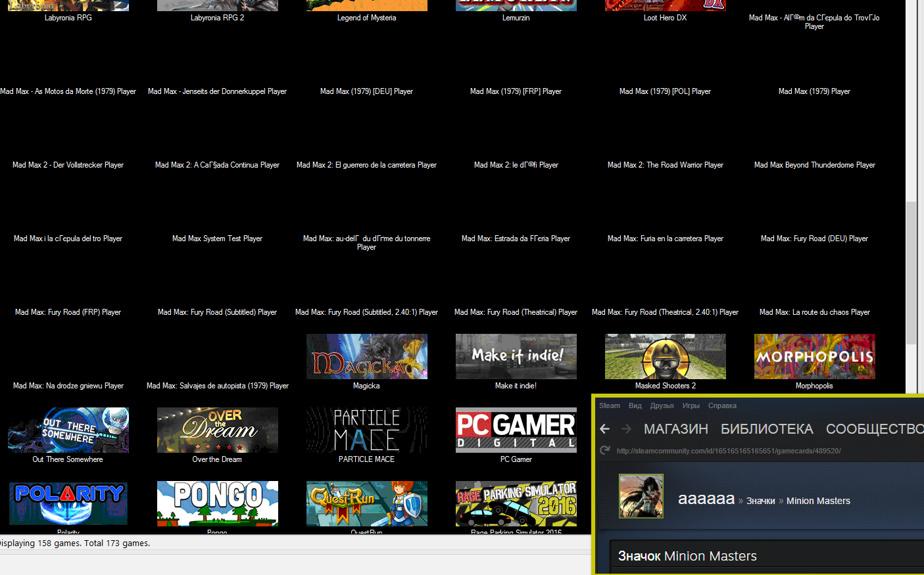Viewport: 924px width, 575px height.
Task: Click the PARTICLE MACE game thumbnail
Action: point(367,430)
